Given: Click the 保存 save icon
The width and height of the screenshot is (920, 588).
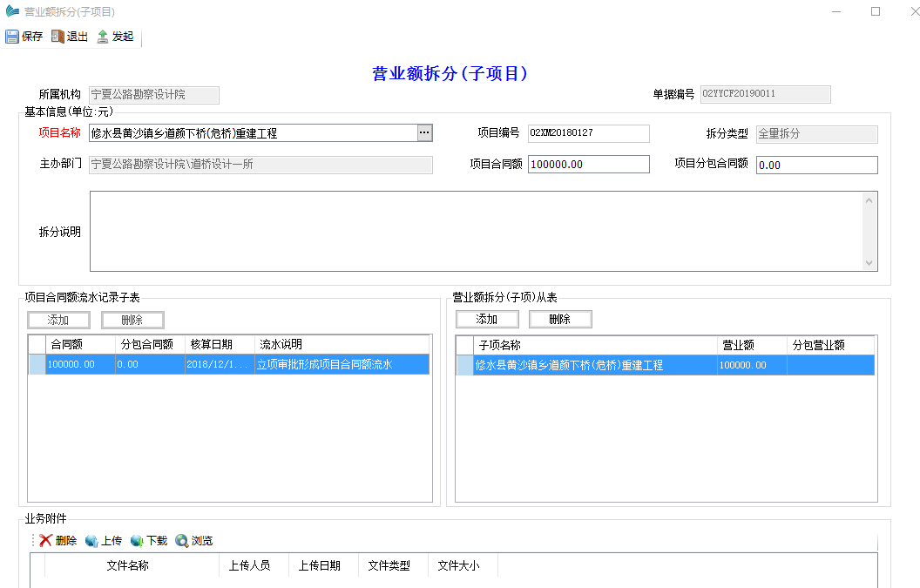Looking at the screenshot, I should [x=11, y=37].
